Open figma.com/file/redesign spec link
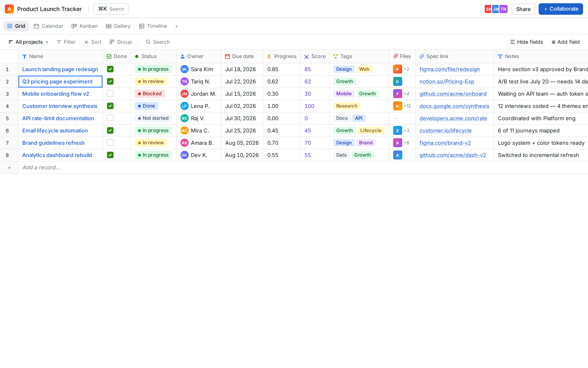This screenshot has width=588, height=368. (450, 69)
